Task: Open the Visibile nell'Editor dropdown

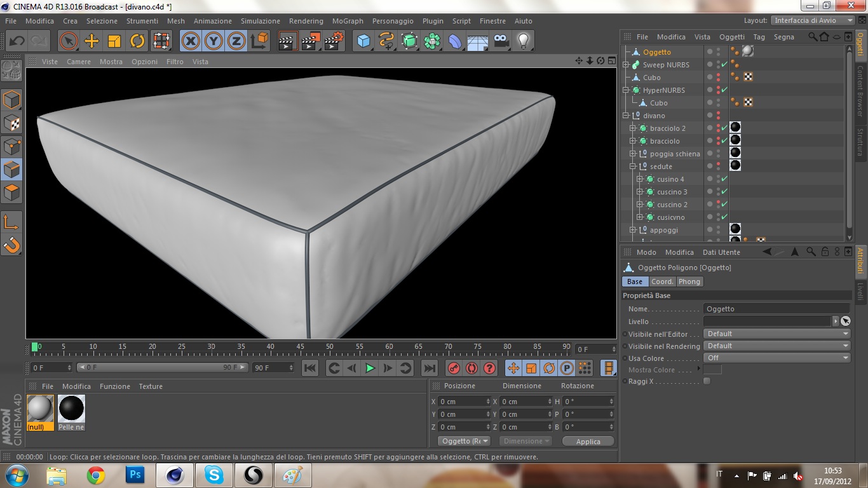Action: point(776,334)
